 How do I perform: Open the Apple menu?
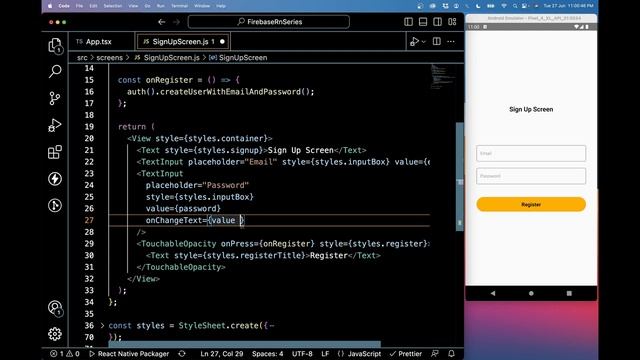pyautogui.click(x=50, y=6)
